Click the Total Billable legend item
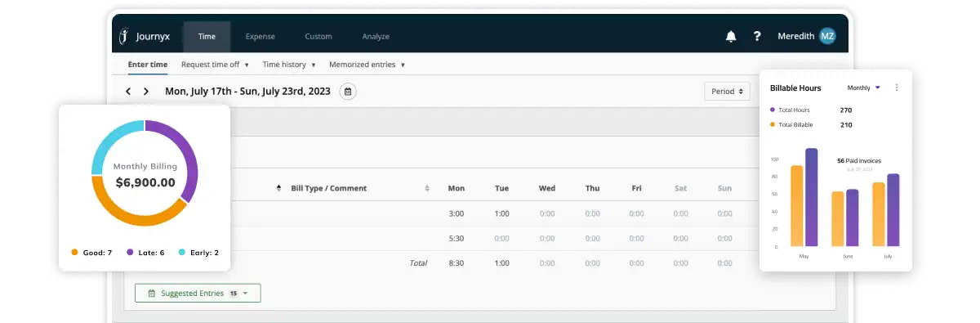Viewport: 980px width, 323px height. click(791, 125)
